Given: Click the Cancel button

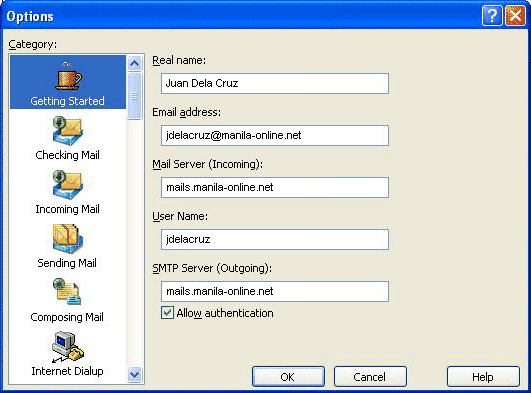Looking at the screenshot, I should click(370, 377).
